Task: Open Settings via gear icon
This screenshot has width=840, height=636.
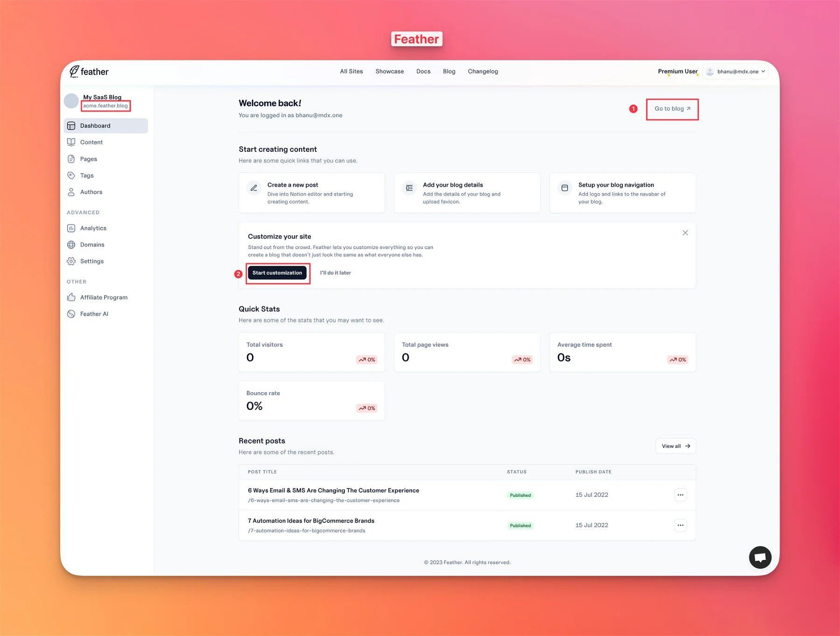Action: 71,261
